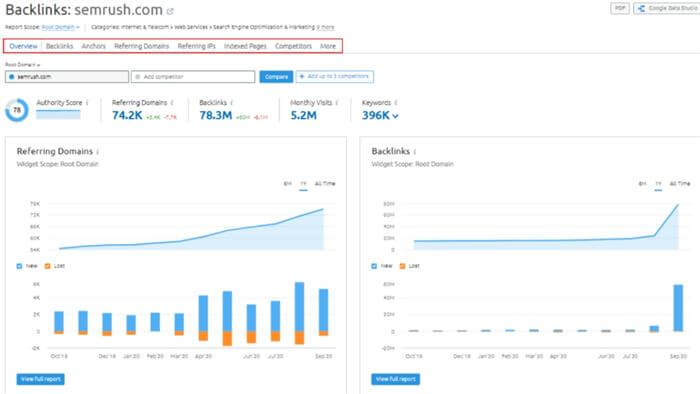Focus the Add competitor input field
The width and height of the screenshot is (700, 394).
(193, 77)
